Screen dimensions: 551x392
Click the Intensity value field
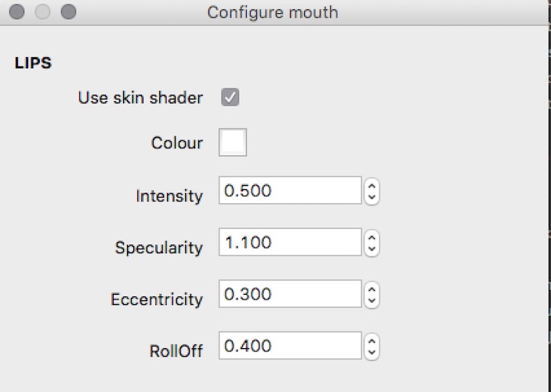[290, 191]
